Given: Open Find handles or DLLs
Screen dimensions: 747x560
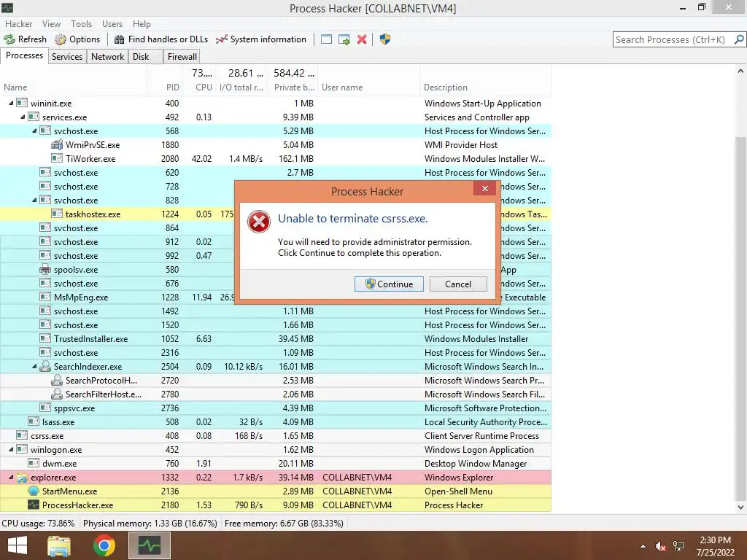Looking at the screenshot, I should (x=161, y=39).
